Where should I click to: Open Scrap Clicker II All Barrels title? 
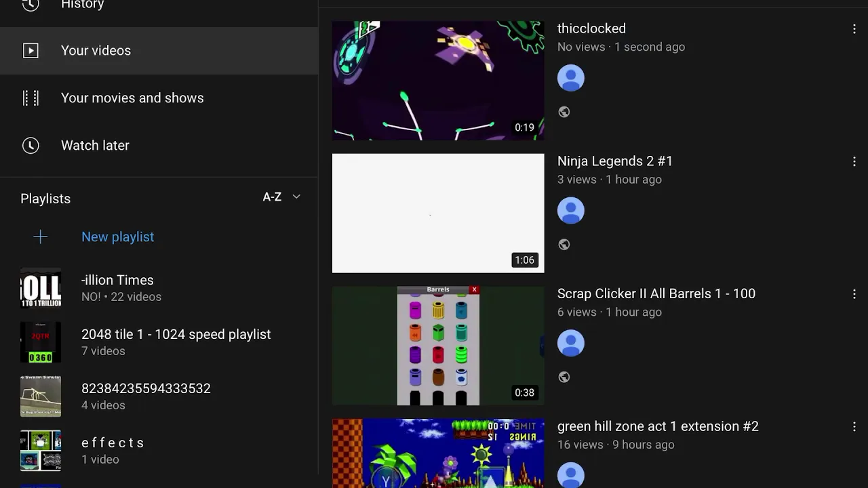tap(656, 293)
